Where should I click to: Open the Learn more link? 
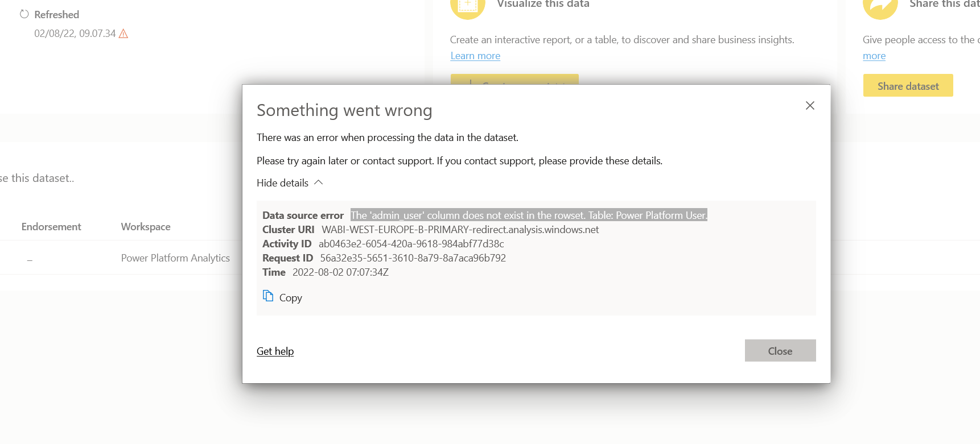475,55
